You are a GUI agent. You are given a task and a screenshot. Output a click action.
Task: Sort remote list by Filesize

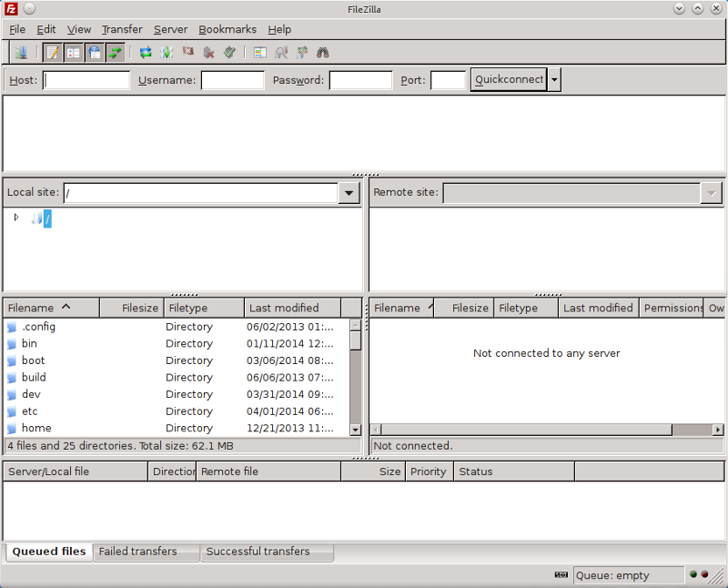[464, 308]
